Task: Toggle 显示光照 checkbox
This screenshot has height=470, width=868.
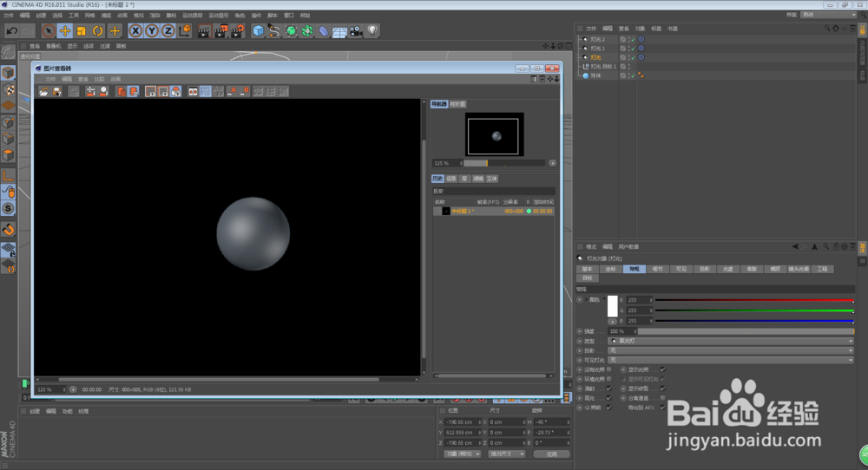Action: coord(662,369)
